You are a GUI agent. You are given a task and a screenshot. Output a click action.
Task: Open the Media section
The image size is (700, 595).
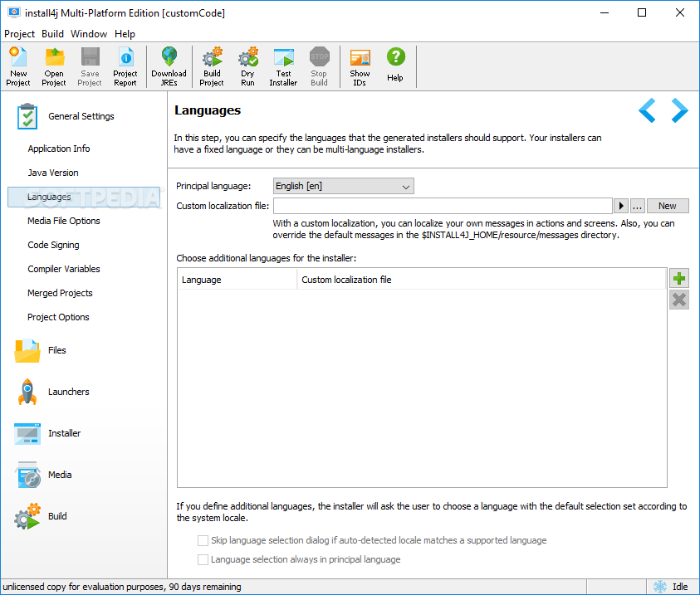click(x=43, y=475)
